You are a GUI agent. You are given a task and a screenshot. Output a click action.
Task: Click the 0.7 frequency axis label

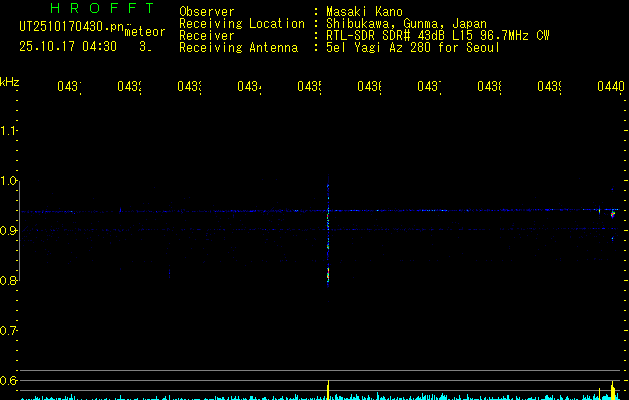9,330
